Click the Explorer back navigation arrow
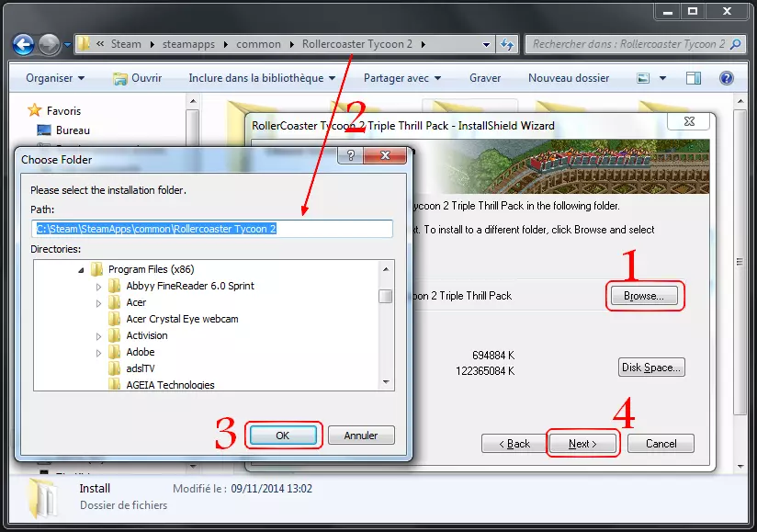 pos(23,45)
